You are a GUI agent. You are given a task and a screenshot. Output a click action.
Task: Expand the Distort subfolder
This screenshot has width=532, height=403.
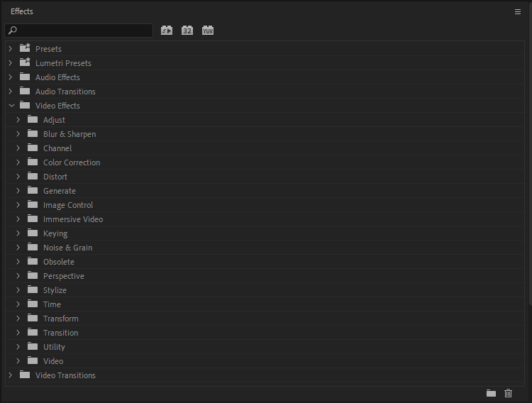pyautogui.click(x=18, y=177)
